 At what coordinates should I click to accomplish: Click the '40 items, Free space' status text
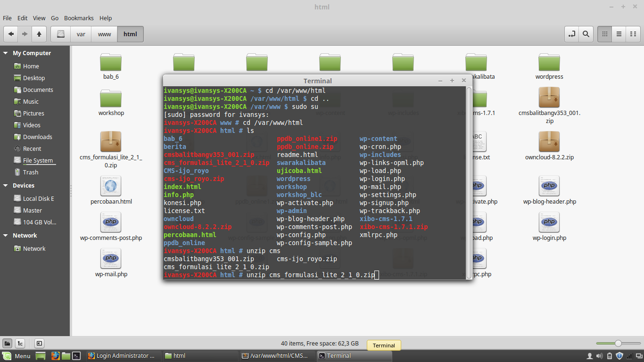(319, 344)
